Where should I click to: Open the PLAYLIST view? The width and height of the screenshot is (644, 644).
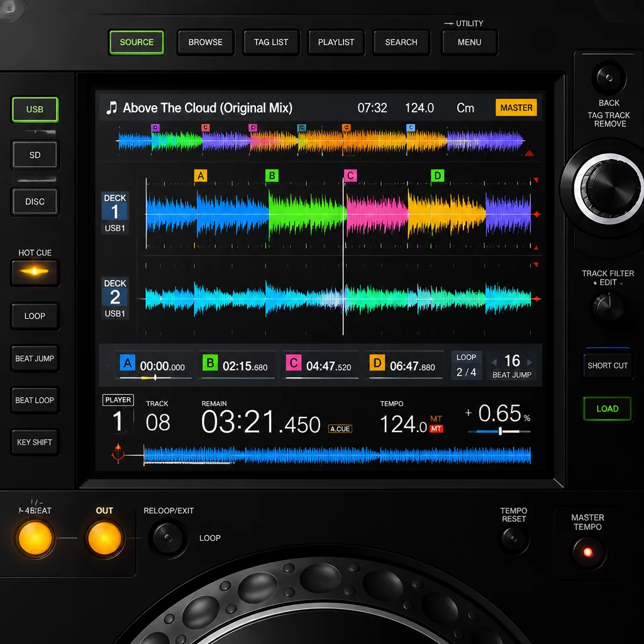pos(336,42)
